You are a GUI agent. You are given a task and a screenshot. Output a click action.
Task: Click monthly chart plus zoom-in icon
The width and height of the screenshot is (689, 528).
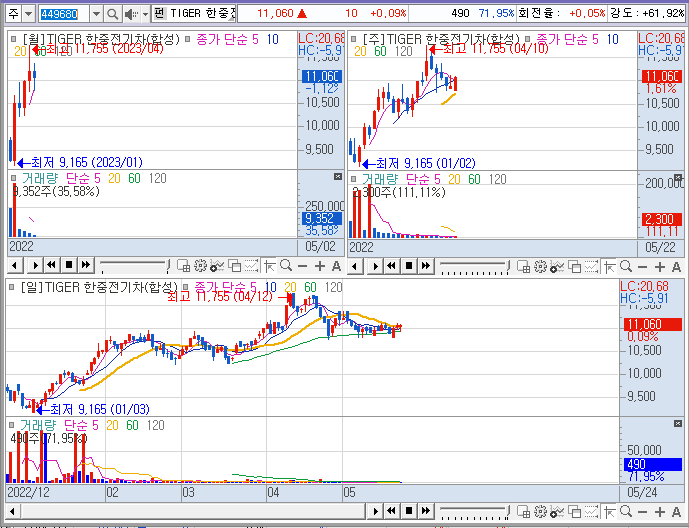point(320,265)
